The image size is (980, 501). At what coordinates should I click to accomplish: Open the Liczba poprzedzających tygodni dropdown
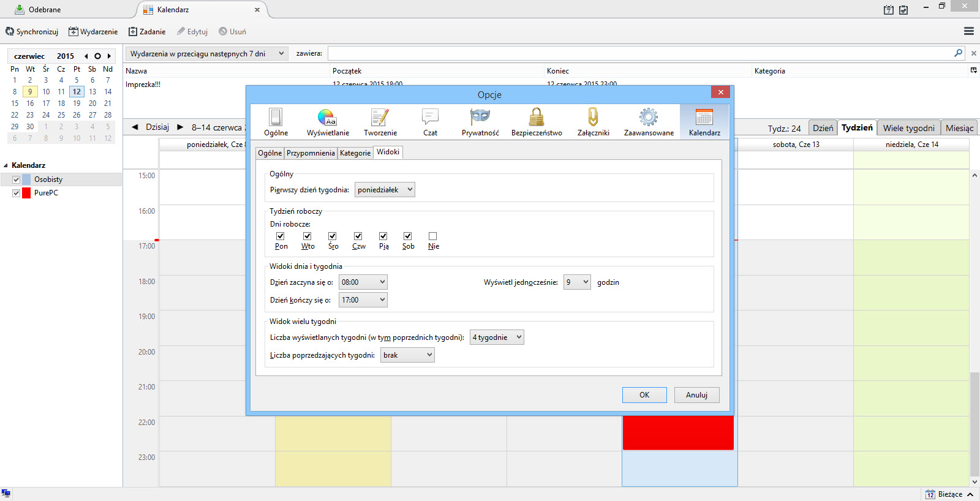click(x=407, y=355)
